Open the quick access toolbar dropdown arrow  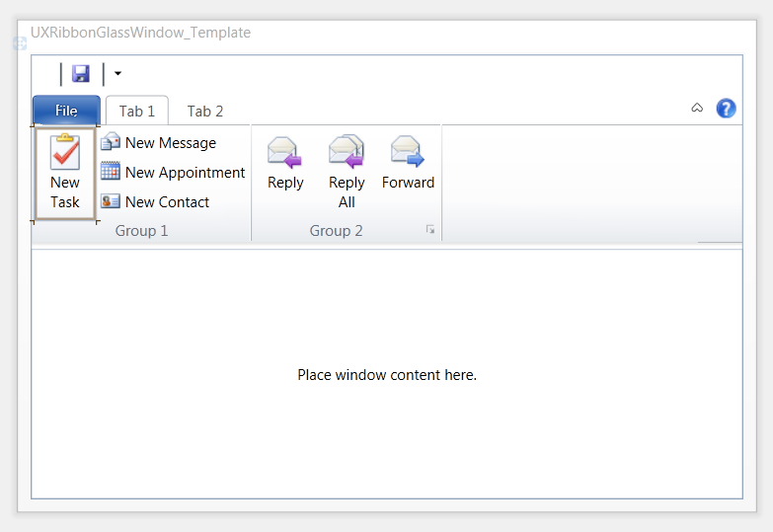(x=117, y=73)
